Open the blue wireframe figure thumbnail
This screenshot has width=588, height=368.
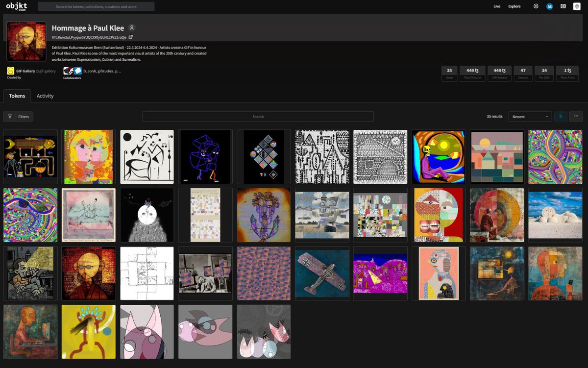205,157
